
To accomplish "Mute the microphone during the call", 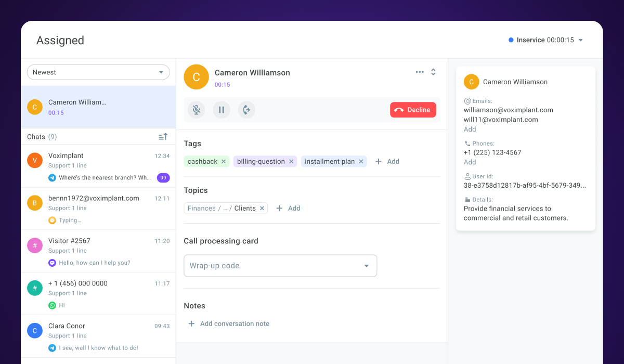I will (197, 110).
